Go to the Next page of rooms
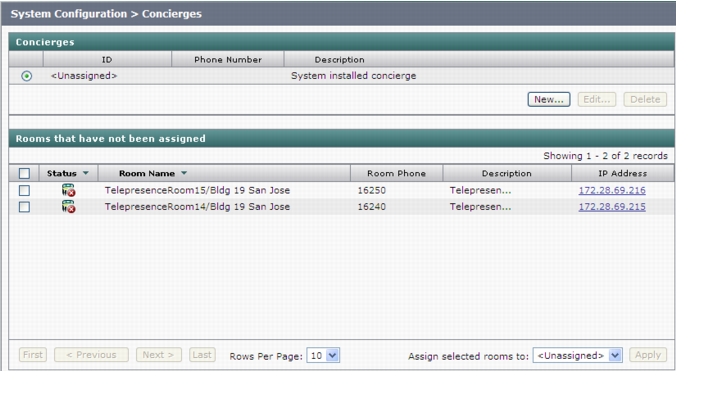The width and height of the screenshot is (701, 395). pyautogui.click(x=158, y=355)
